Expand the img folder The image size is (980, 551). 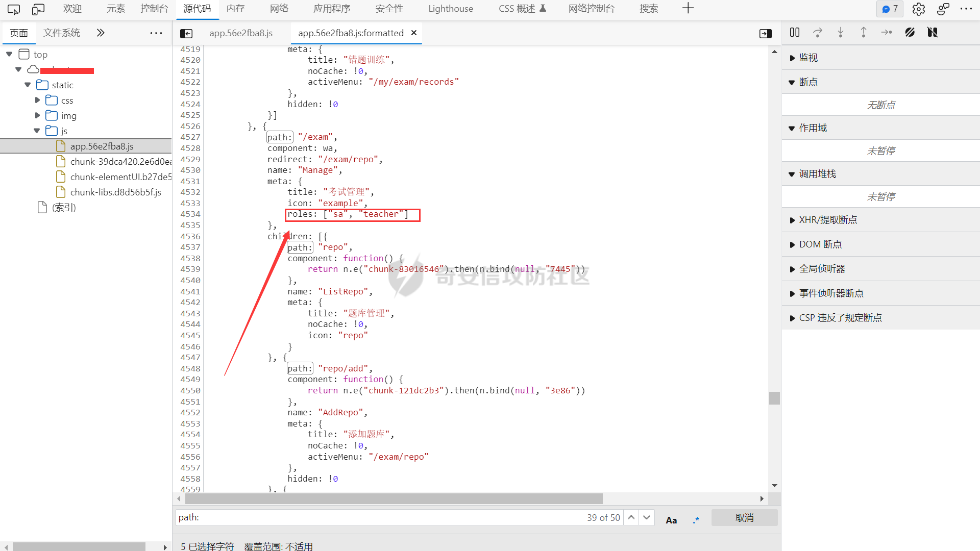(x=37, y=115)
